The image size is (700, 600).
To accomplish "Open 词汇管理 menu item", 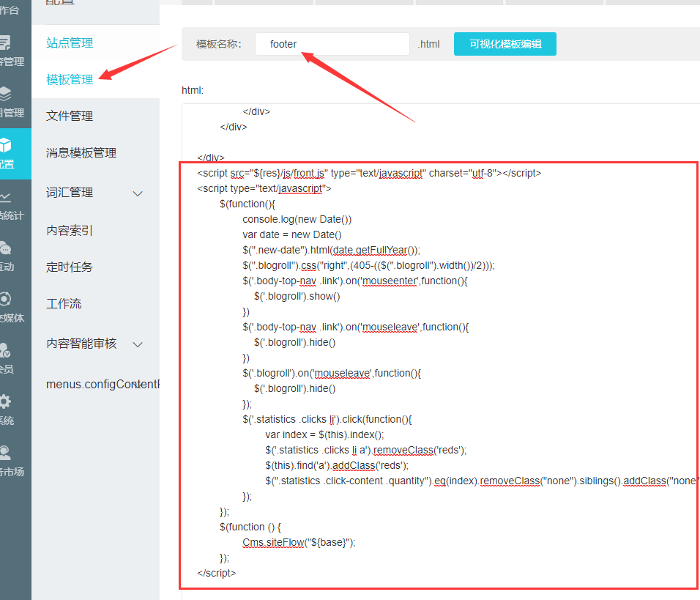I will point(70,193).
